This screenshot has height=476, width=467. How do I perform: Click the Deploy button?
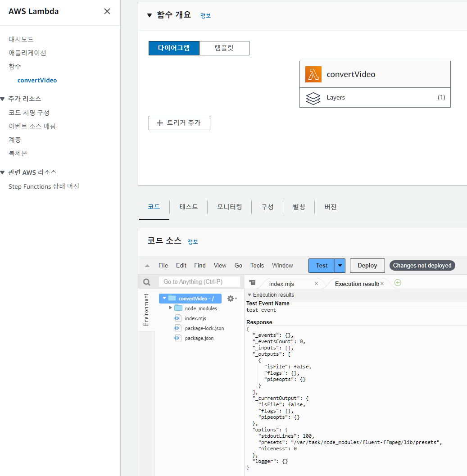[x=367, y=266]
